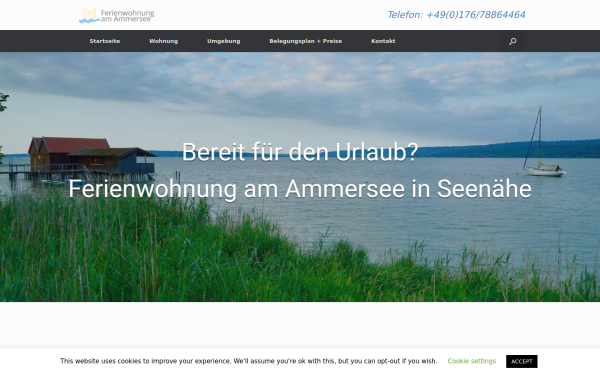Click the cookie notice message text
600x375 pixels.
(x=248, y=361)
